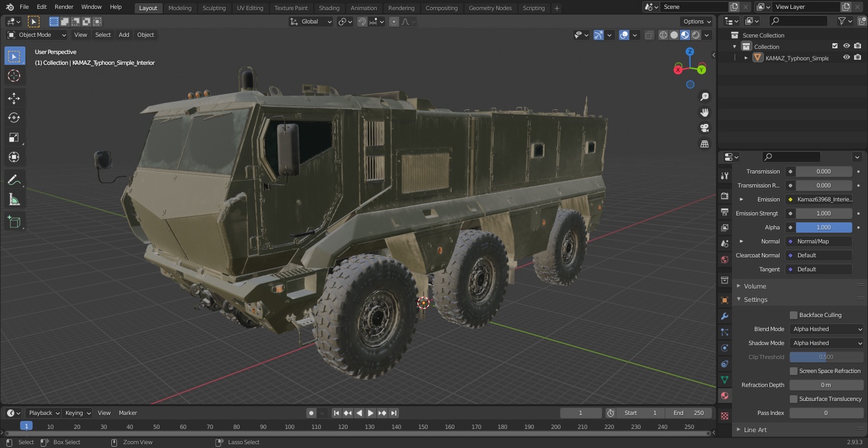Image resolution: width=868 pixels, height=448 pixels.
Task: Toggle camera view icon in viewport
Action: click(x=705, y=128)
